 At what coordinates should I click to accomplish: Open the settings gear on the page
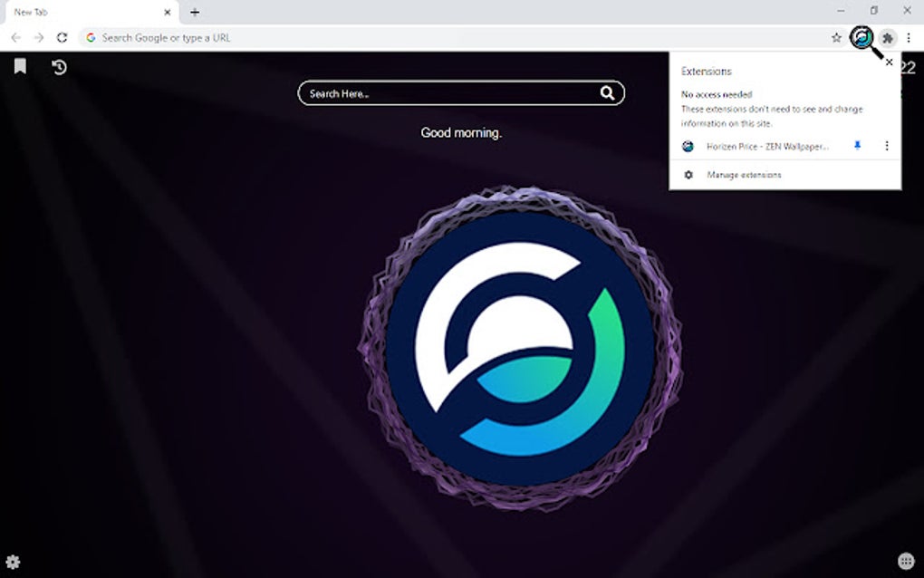[x=13, y=562]
